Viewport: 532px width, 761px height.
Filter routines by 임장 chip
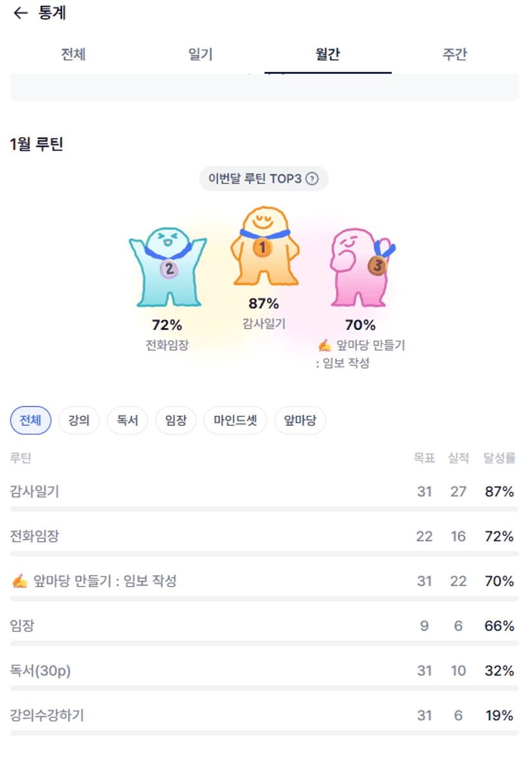(176, 421)
